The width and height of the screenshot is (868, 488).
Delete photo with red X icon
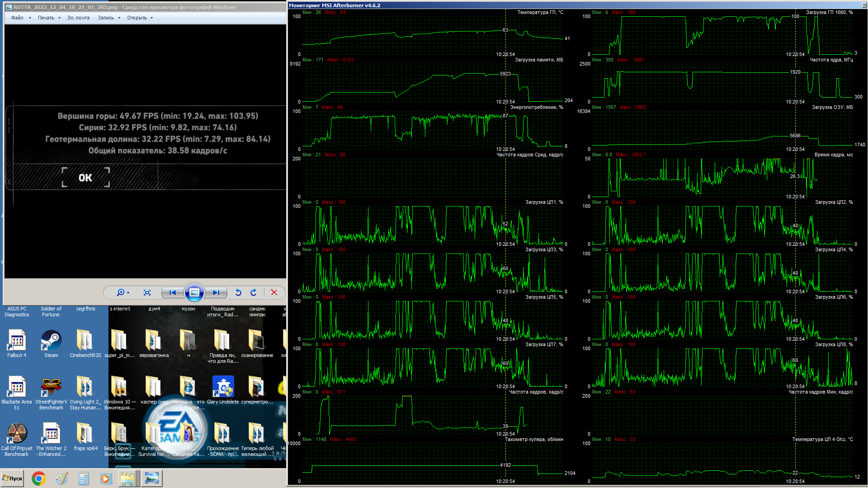(274, 293)
